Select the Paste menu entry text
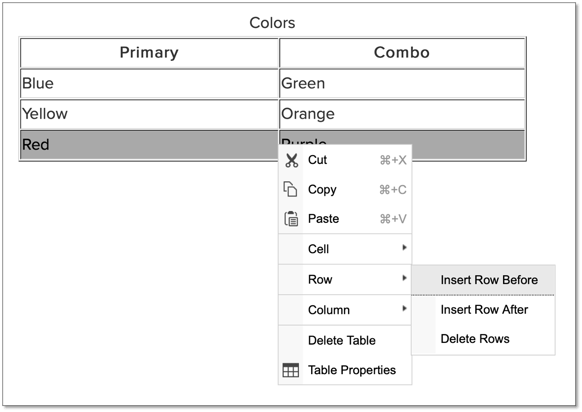The image size is (582, 412). point(323,219)
